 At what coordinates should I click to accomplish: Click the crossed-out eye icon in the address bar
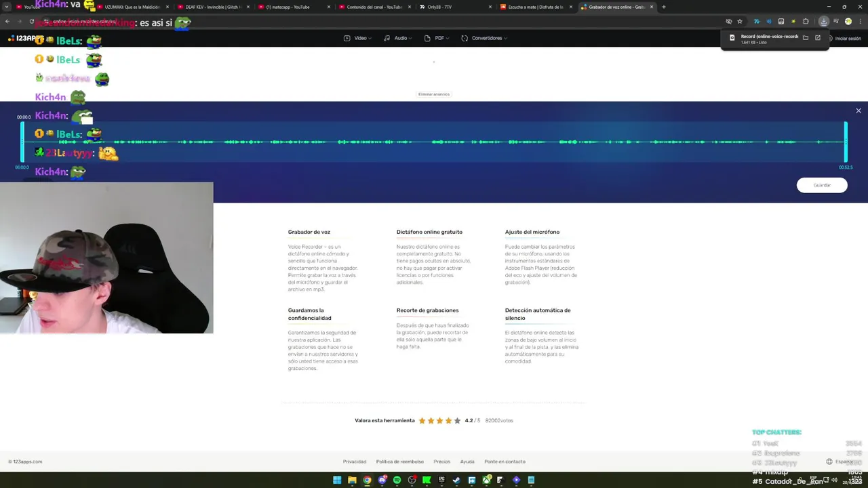(729, 22)
